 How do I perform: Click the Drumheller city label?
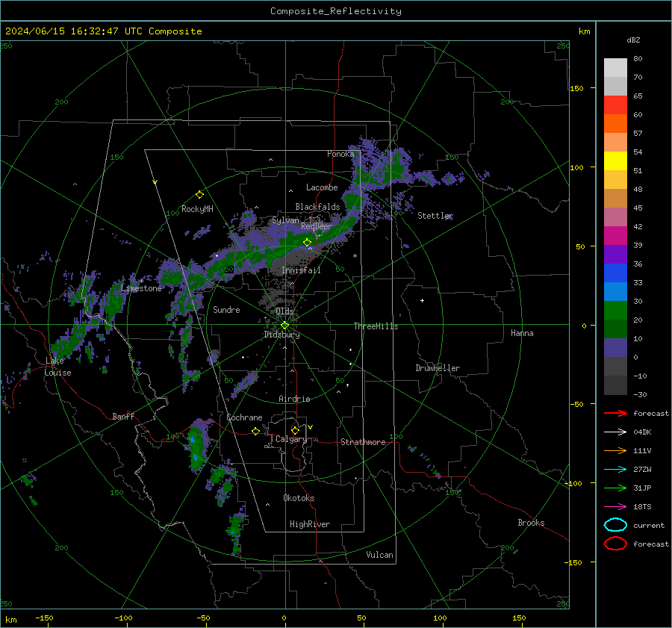coord(438,368)
